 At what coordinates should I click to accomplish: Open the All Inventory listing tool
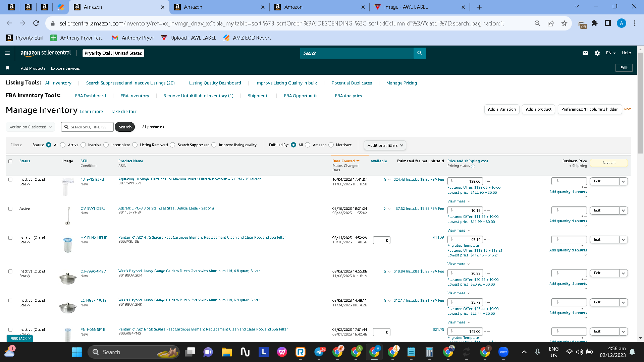58,83
